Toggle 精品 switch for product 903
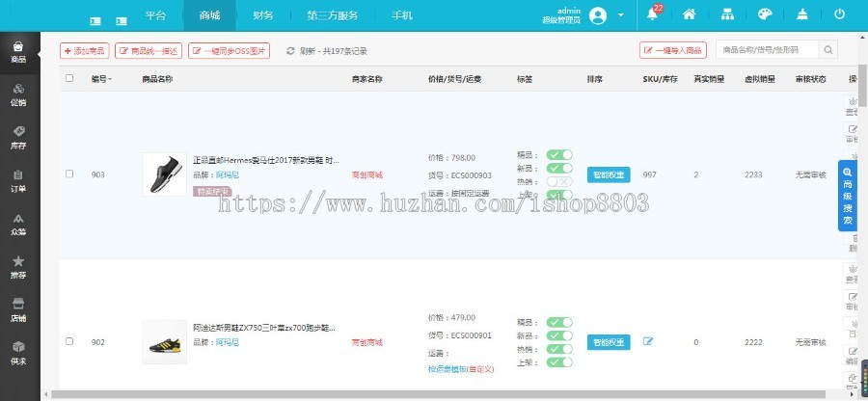Viewport: 868px width, 401px height. (x=559, y=155)
